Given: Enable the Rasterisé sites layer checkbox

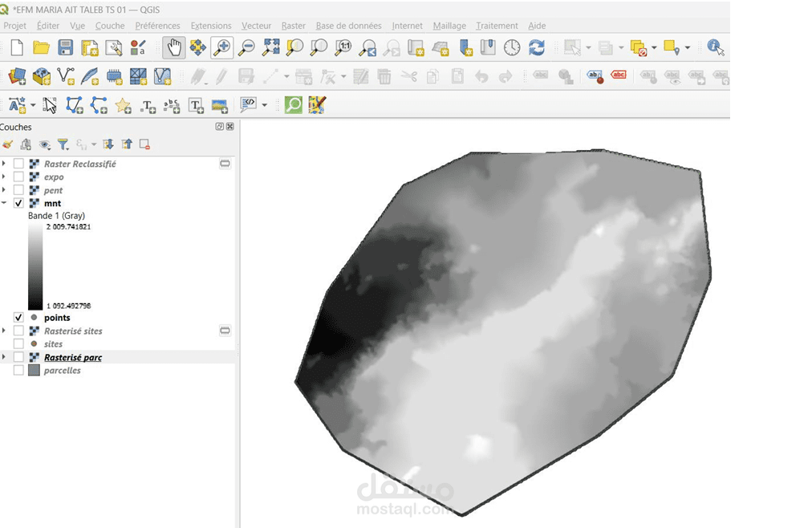Looking at the screenshot, I should (x=18, y=331).
